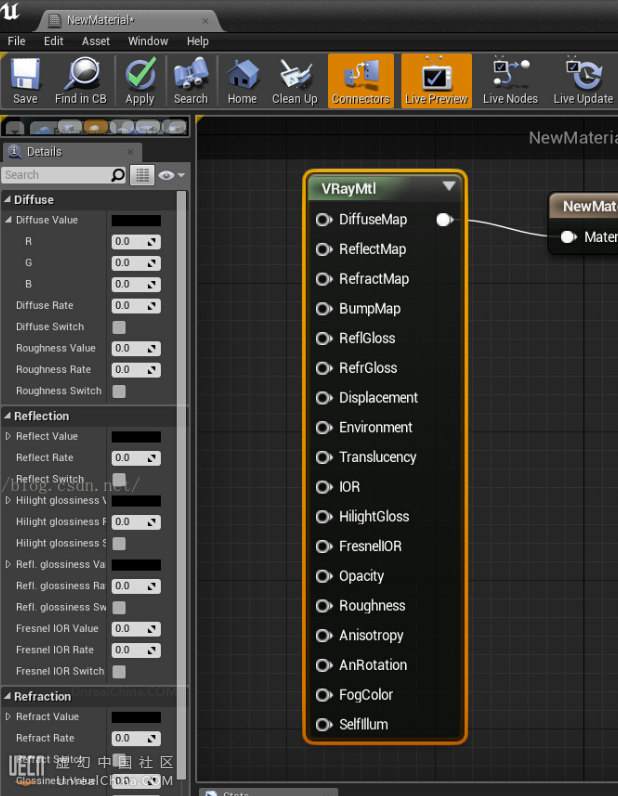Collapse the VRayMtl node with its arrow
Screen dimensions: 618x796
coord(449,186)
